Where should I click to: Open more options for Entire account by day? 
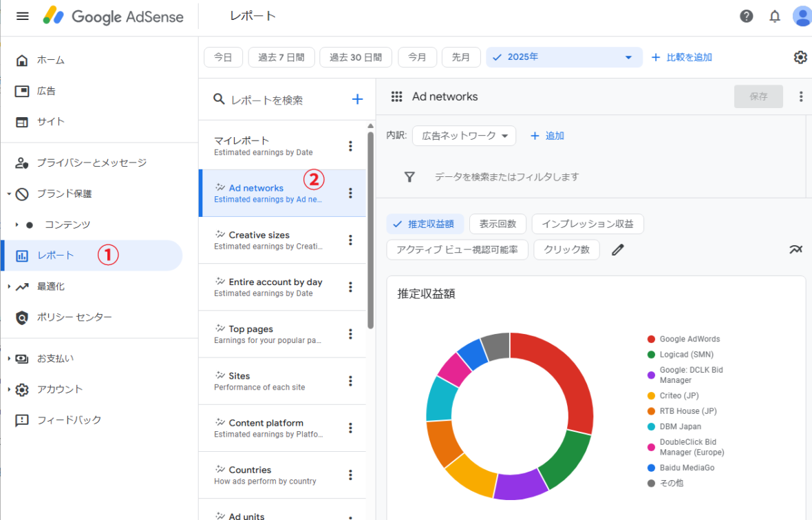(x=350, y=287)
